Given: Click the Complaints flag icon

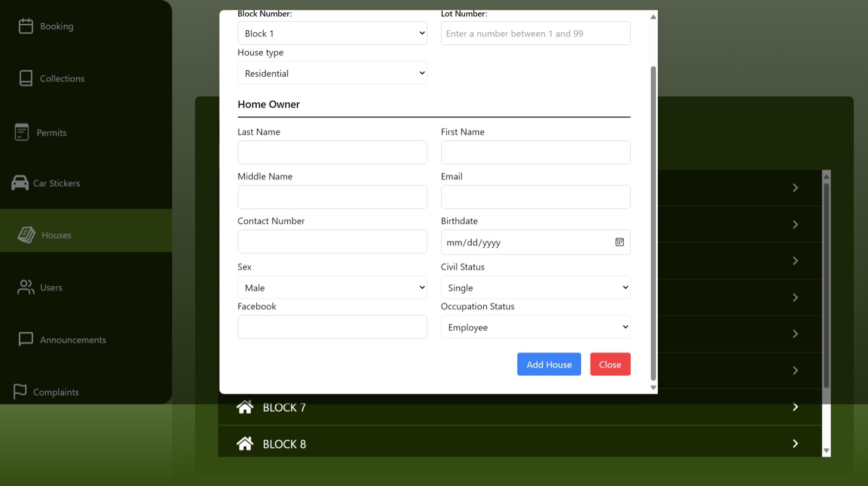Looking at the screenshot, I should click(x=20, y=392).
